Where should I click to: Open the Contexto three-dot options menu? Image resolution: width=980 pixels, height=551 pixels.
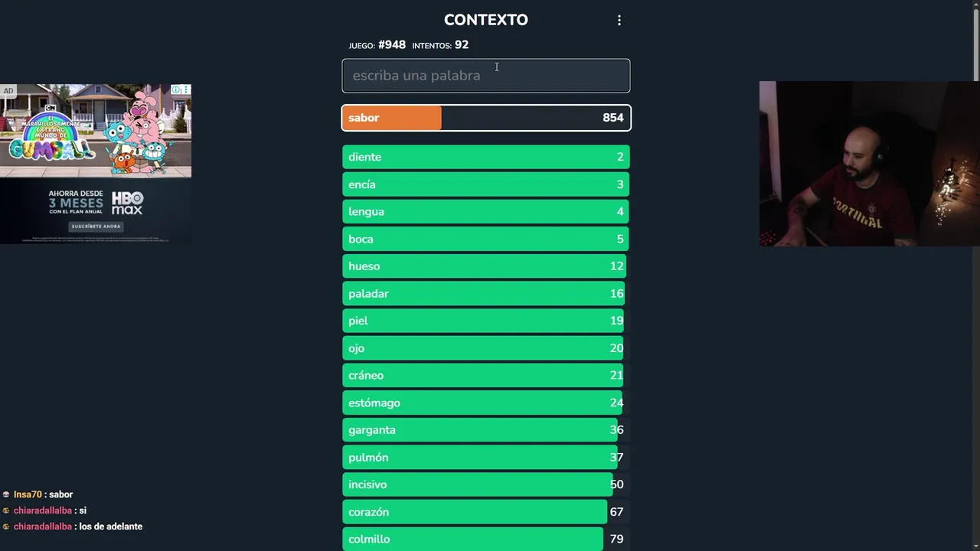pos(619,21)
